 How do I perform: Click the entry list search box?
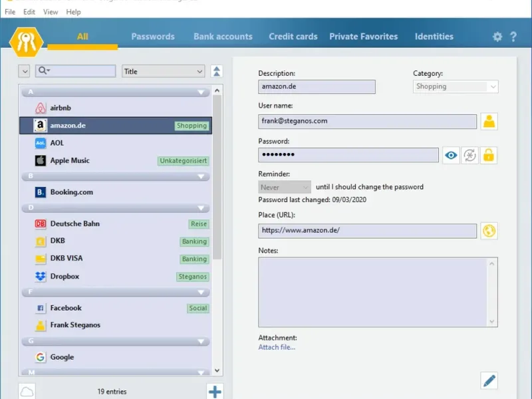(x=75, y=71)
